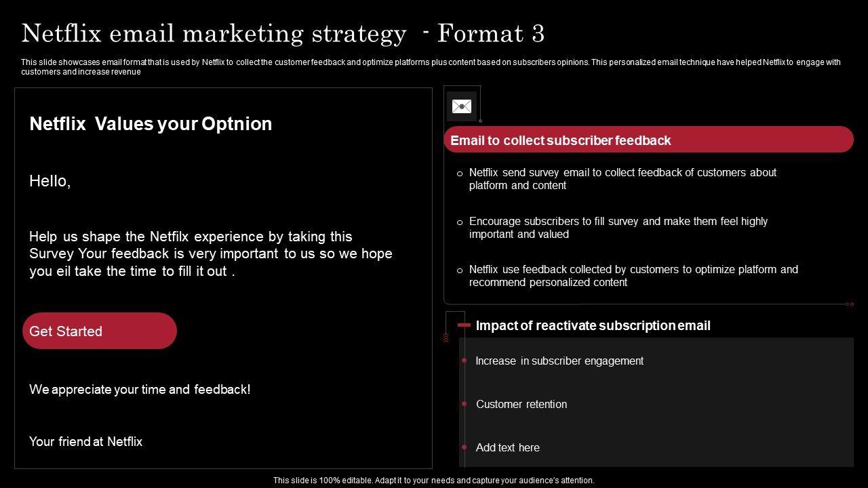Click hollow bullet before Netflix send survey email
The width and height of the screenshot is (868, 488).
coord(460,174)
